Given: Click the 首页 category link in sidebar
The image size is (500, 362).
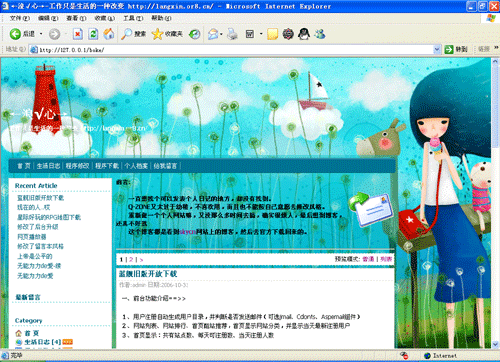Looking at the screenshot, I should (x=32, y=333).
